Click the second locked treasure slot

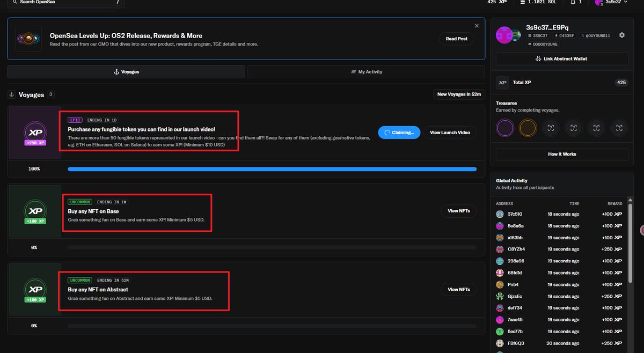pyautogui.click(x=573, y=128)
